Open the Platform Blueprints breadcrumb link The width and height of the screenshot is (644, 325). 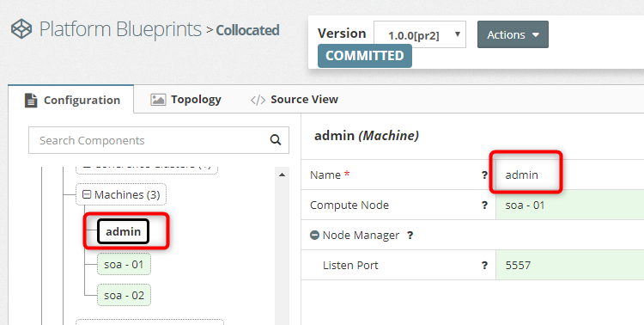pos(120,29)
